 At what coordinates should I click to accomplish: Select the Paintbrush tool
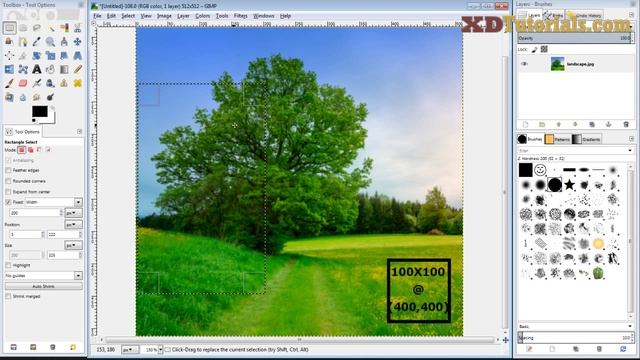9,83
